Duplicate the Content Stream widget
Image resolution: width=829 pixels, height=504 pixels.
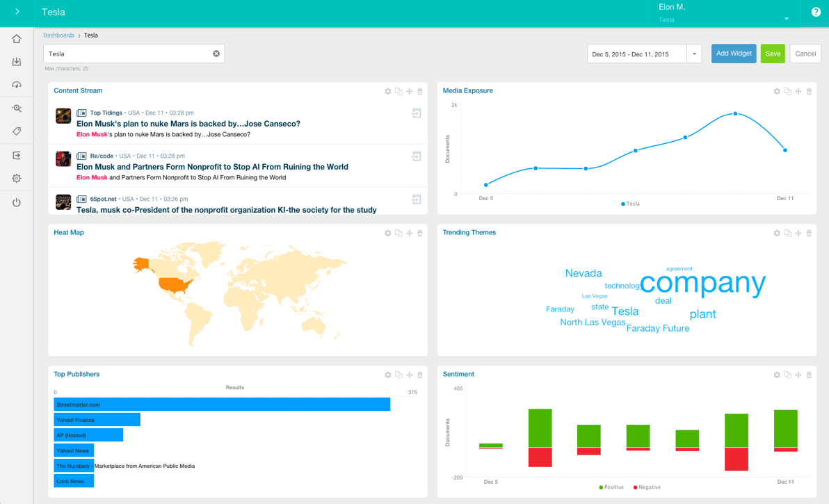click(x=399, y=91)
